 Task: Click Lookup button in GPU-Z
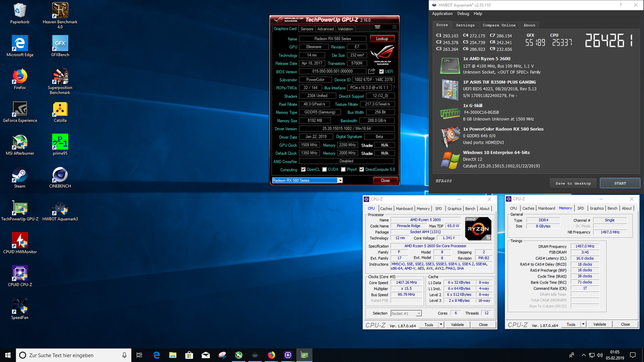point(382,39)
